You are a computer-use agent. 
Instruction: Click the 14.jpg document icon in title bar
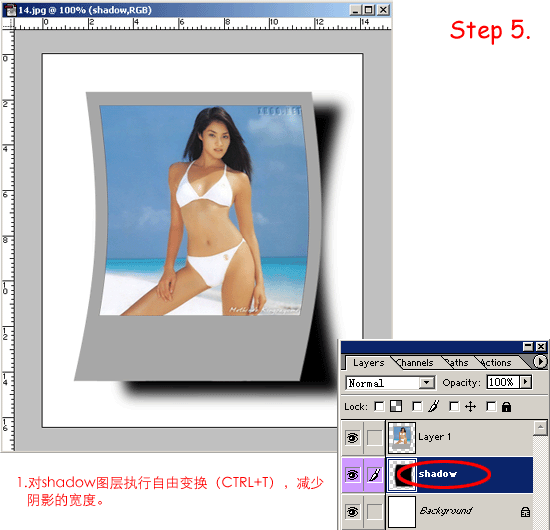(x=11, y=10)
